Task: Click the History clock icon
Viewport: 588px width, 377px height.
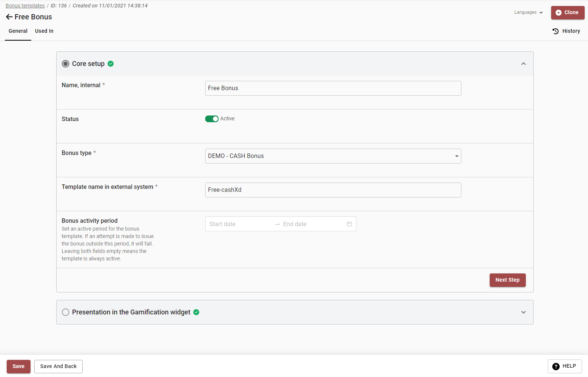Action: click(556, 31)
